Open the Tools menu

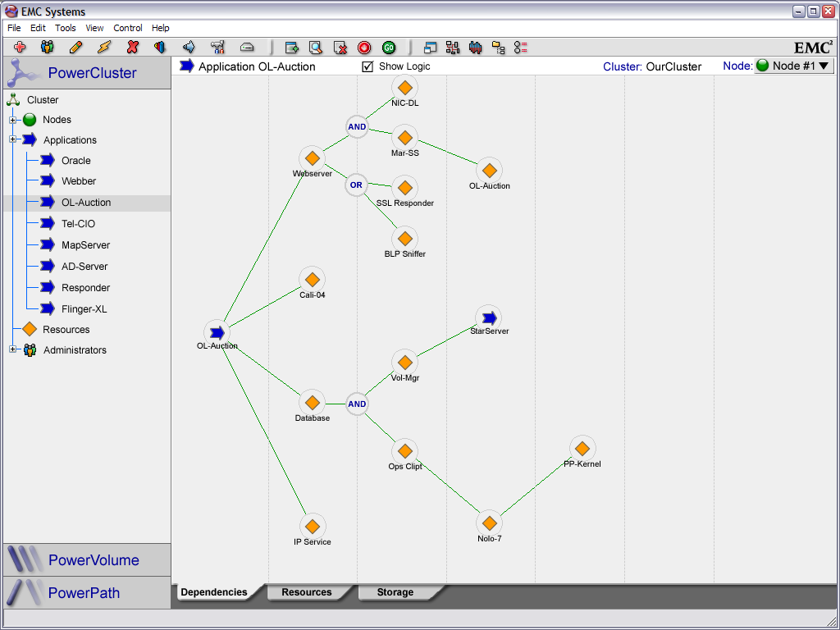66,28
